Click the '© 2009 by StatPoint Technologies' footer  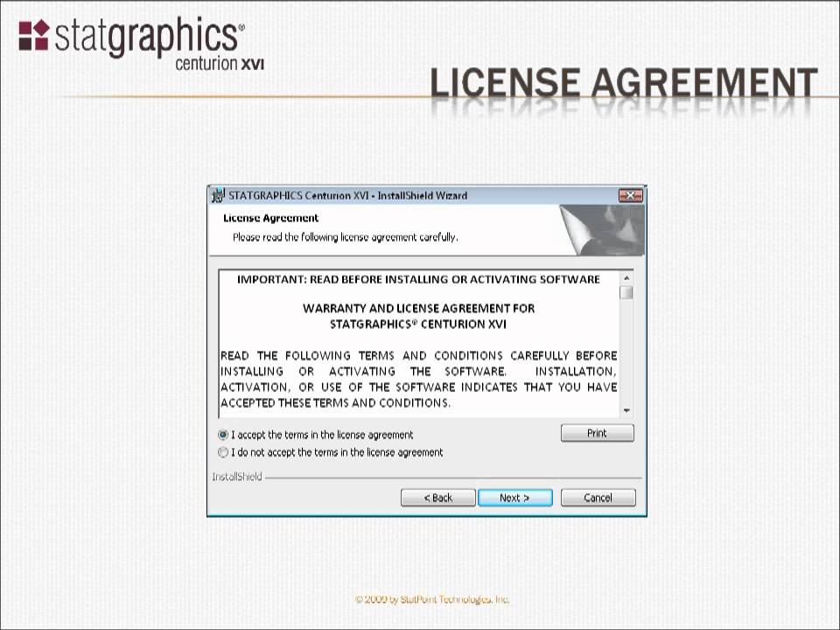pyautogui.click(x=432, y=599)
